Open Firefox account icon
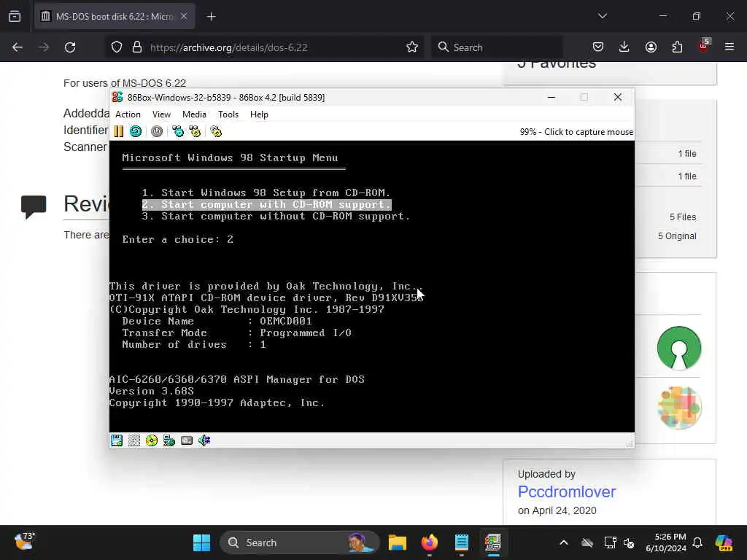This screenshot has width=747, height=560. [x=651, y=47]
